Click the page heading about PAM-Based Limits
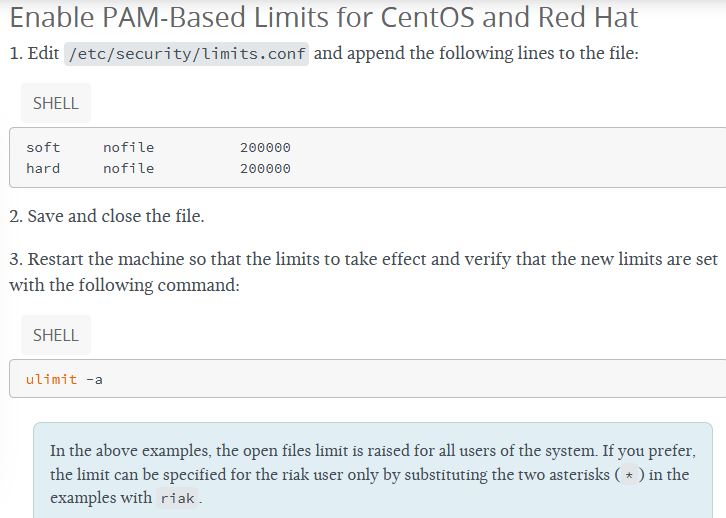The height and width of the screenshot is (518, 726). click(323, 18)
